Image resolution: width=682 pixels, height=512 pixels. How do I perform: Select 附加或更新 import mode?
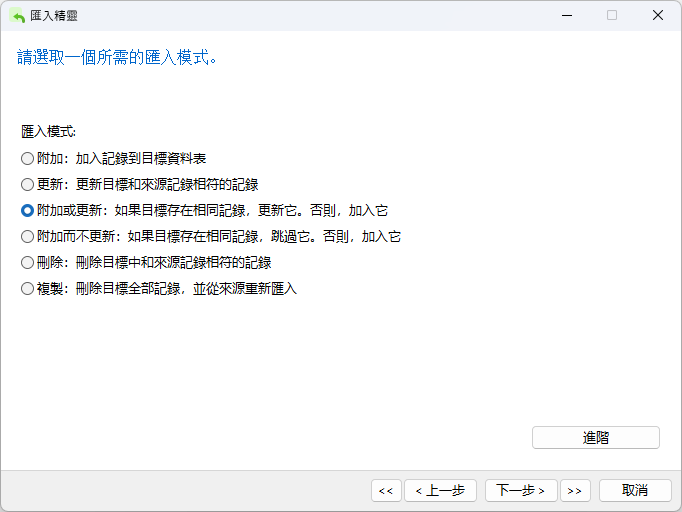coord(27,211)
